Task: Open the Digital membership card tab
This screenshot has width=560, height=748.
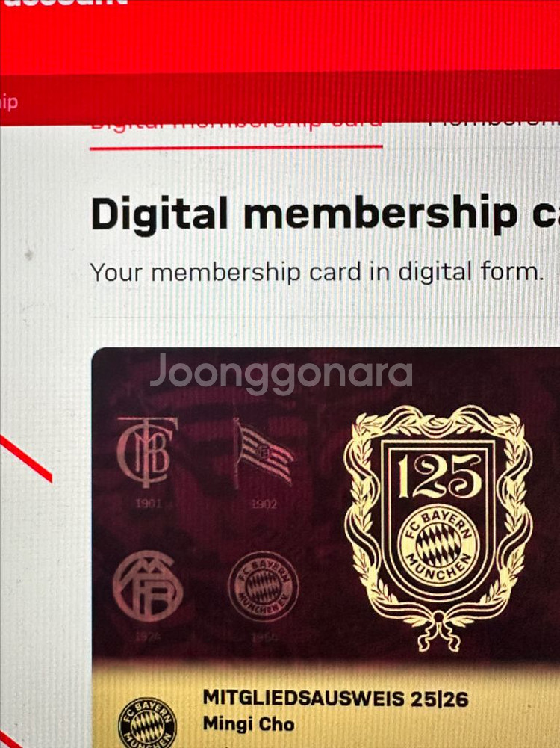Action: (x=236, y=123)
